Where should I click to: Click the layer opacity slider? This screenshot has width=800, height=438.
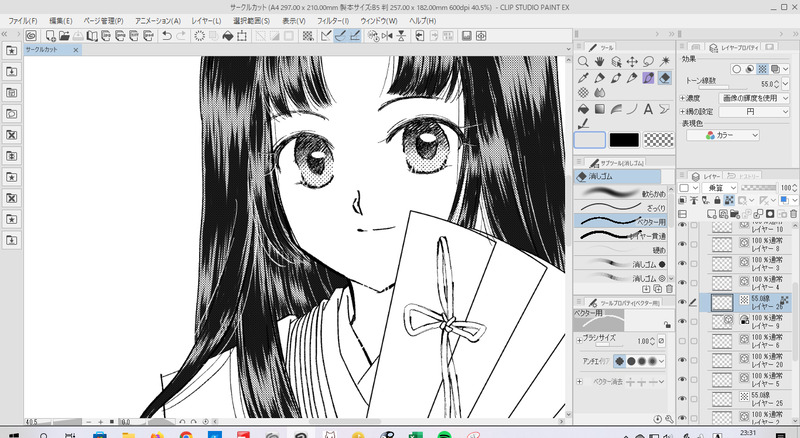coord(758,188)
